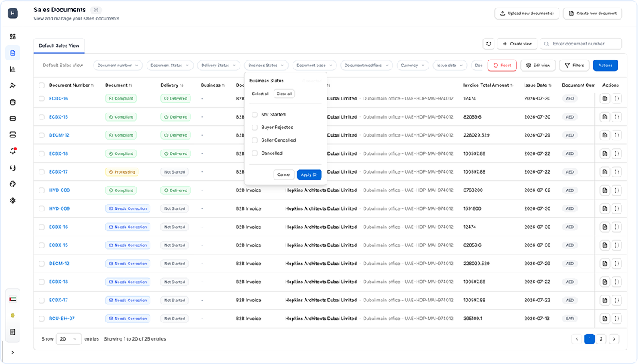Sort by Document Number column arrows
Image resolution: width=638 pixels, height=364 pixels.
93,85
